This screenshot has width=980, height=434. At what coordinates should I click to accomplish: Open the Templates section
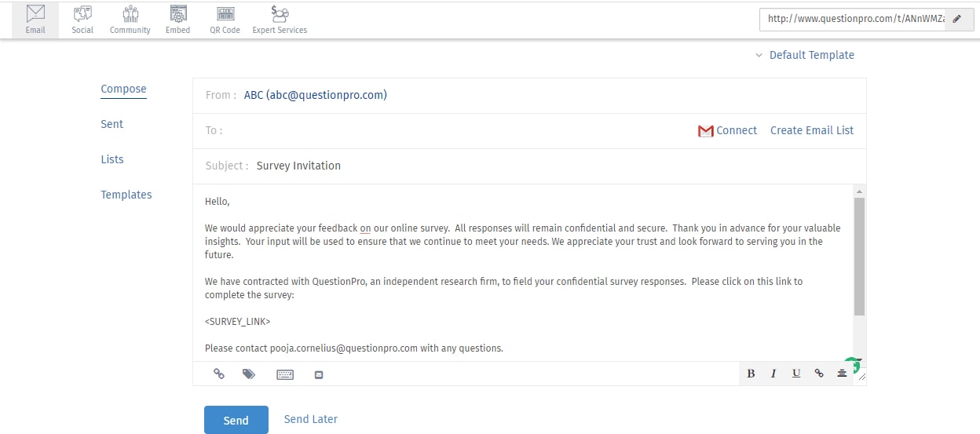(126, 195)
